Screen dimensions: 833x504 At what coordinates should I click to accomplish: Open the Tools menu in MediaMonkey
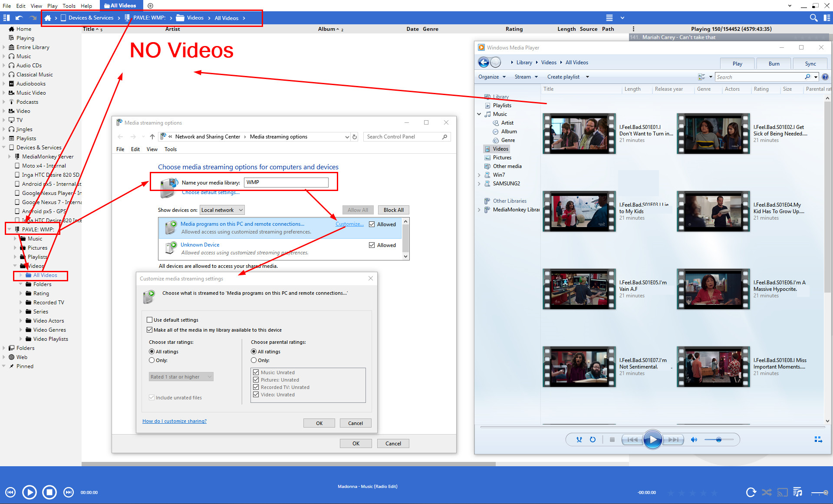point(69,6)
